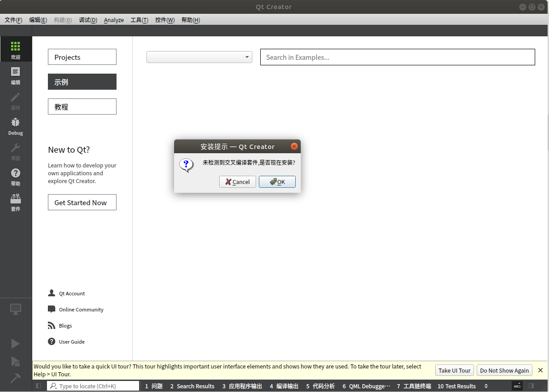This screenshot has height=392, width=549.
Task: Click the Take UI Tour button
Action: [x=454, y=370]
